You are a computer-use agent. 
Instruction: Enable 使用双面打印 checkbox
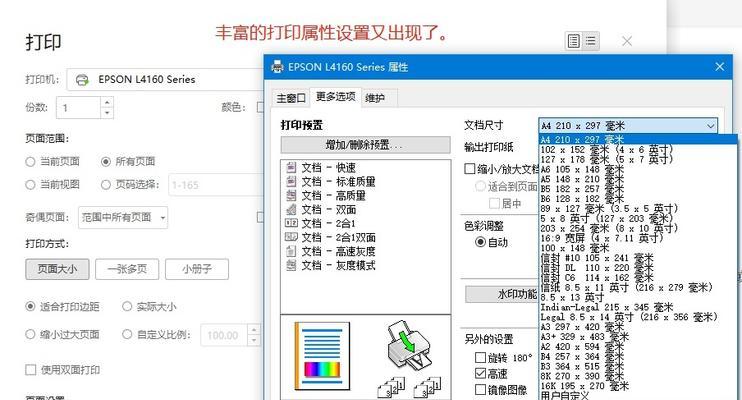click(31, 370)
